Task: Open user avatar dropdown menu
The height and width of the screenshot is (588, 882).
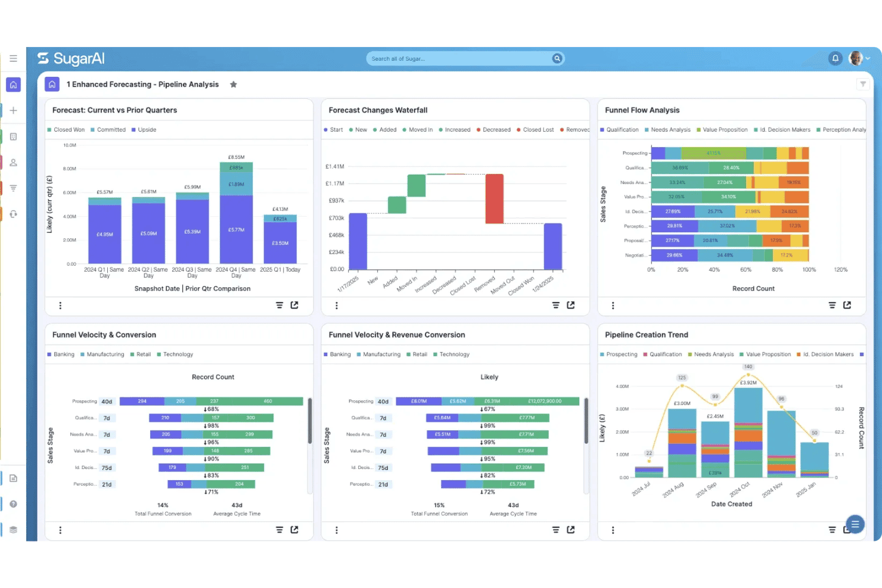Action: coord(860,58)
